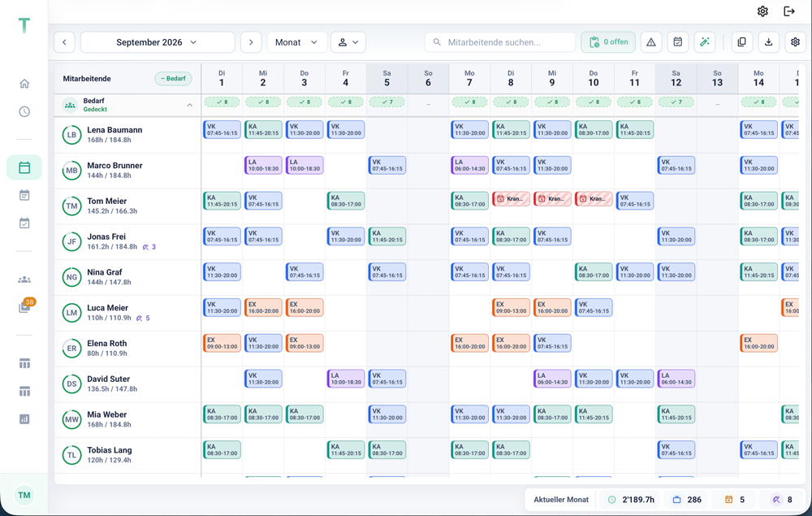Open the Monat view dropdown

click(296, 42)
